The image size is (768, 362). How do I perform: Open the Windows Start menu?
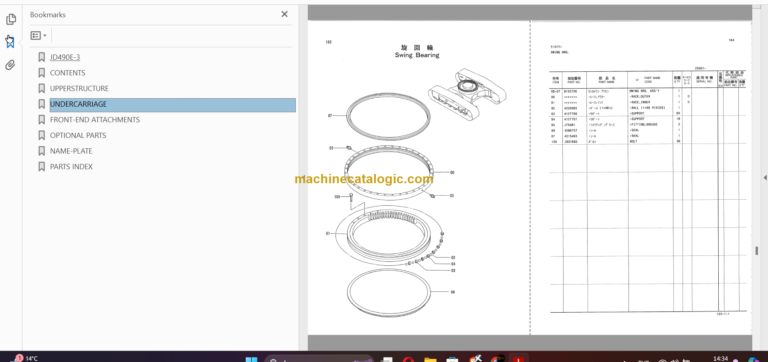coord(251,359)
